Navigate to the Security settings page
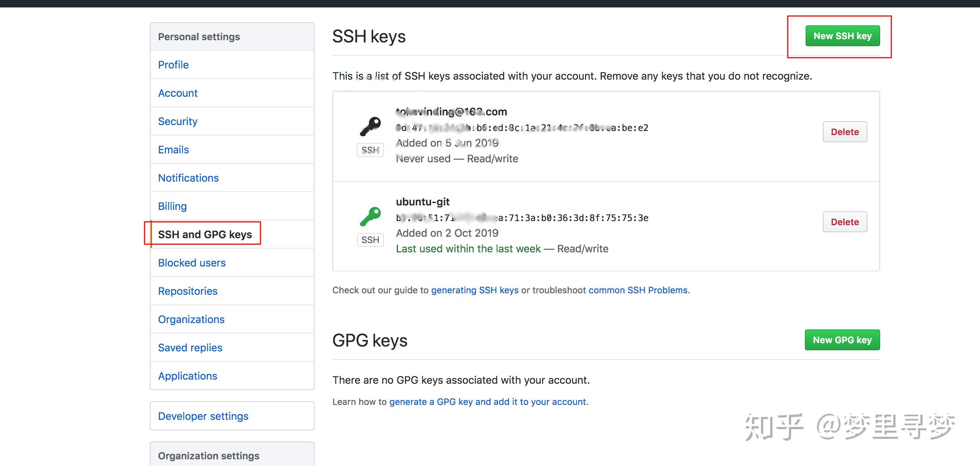The width and height of the screenshot is (980, 466). point(178,121)
